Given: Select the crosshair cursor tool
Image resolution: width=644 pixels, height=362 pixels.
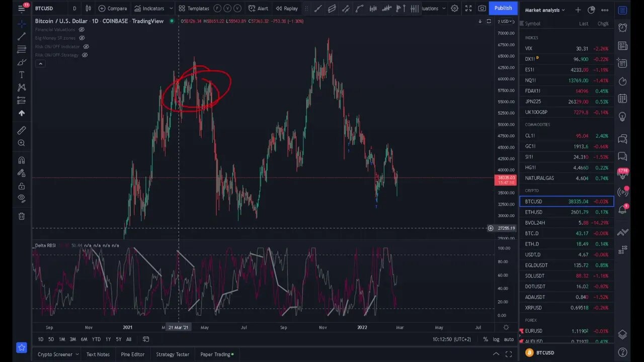Looking at the screenshot, I should [21, 24].
